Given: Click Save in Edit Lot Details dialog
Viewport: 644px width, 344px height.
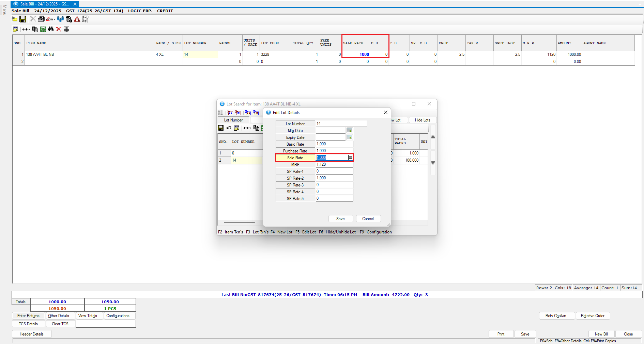Looking at the screenshot, I should coord(340,219).
